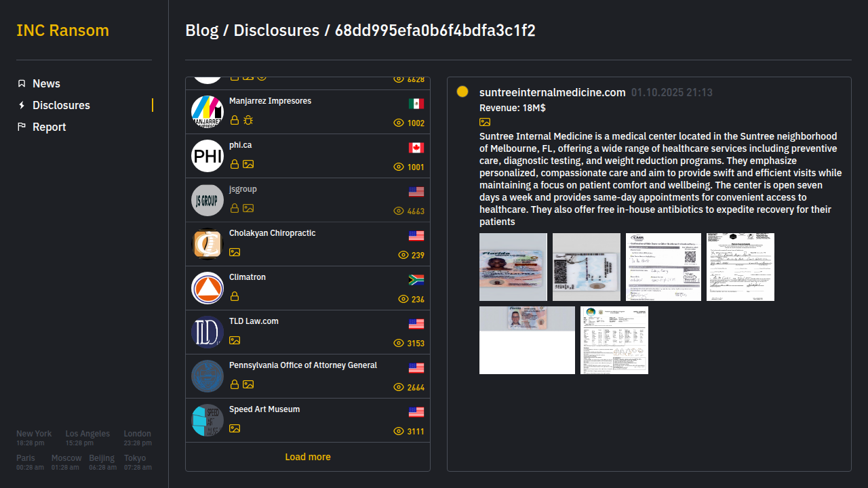Open the News section

click(46, 83)
